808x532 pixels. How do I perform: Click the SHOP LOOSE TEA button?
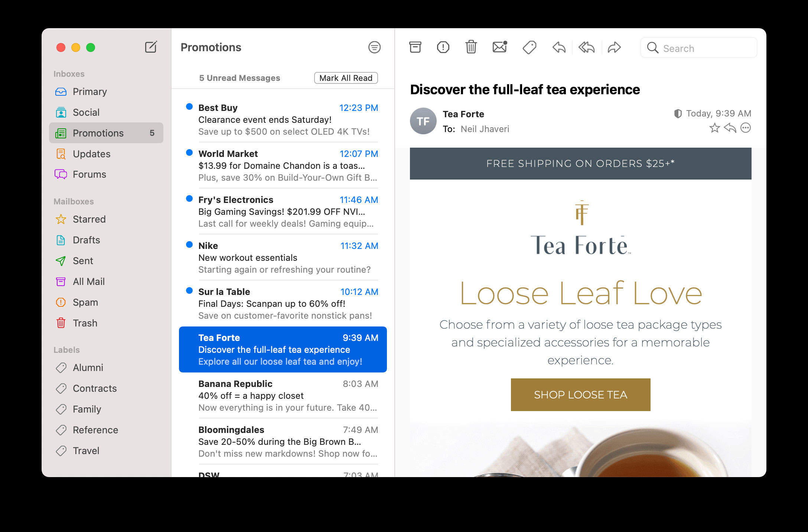tap(580, 395)
